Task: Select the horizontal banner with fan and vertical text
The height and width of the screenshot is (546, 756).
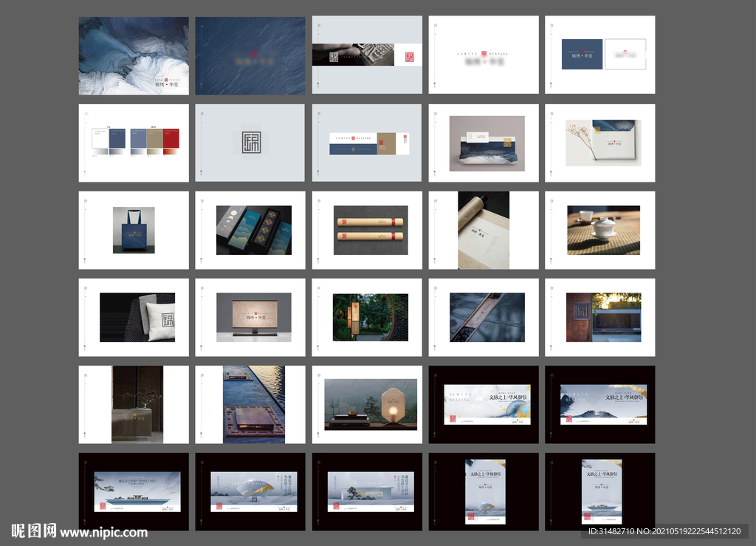Action: click(x=254, y=492)
